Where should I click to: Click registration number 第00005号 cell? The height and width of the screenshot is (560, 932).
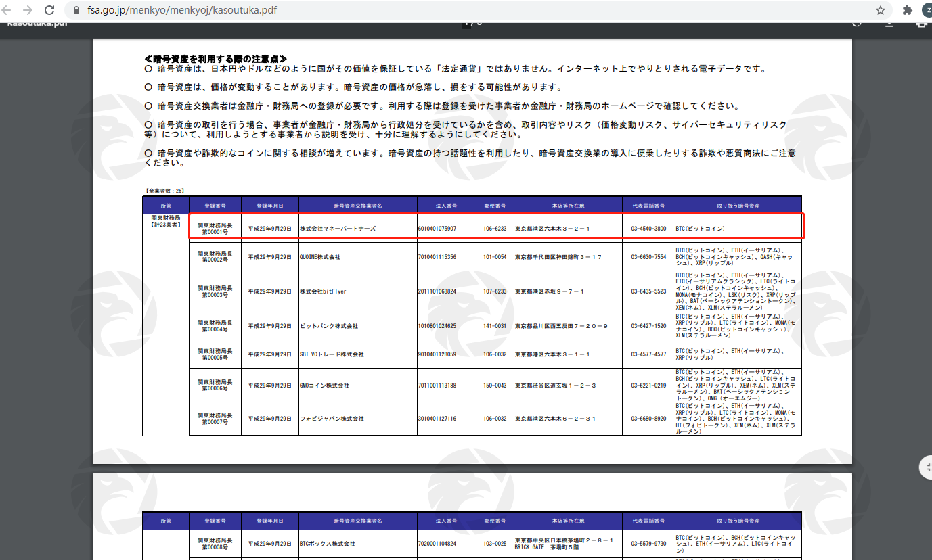click(x=215, y=354)
